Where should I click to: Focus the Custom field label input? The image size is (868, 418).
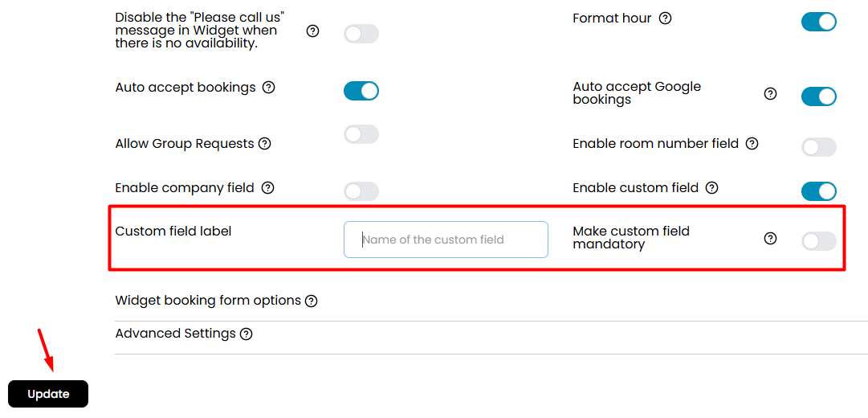tap(446, 240)
